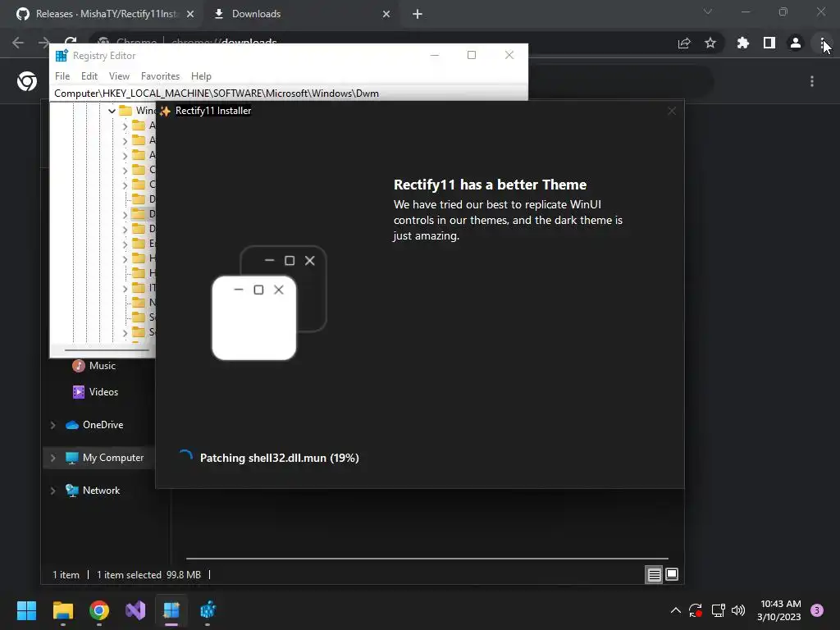Bookmark this page with the star icon
This screenshot has width=840, height=630.
pos(710,43)
